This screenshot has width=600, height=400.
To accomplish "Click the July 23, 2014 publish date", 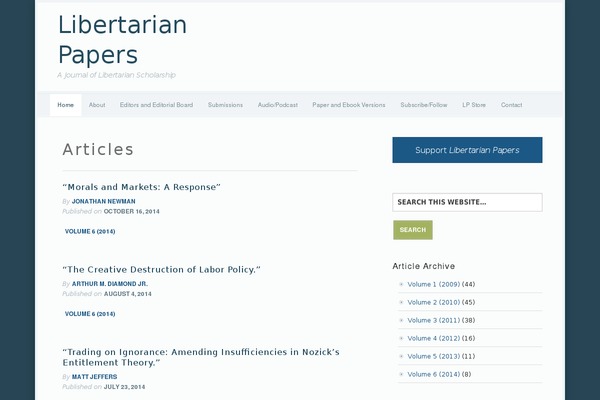I will pos(124,387).
